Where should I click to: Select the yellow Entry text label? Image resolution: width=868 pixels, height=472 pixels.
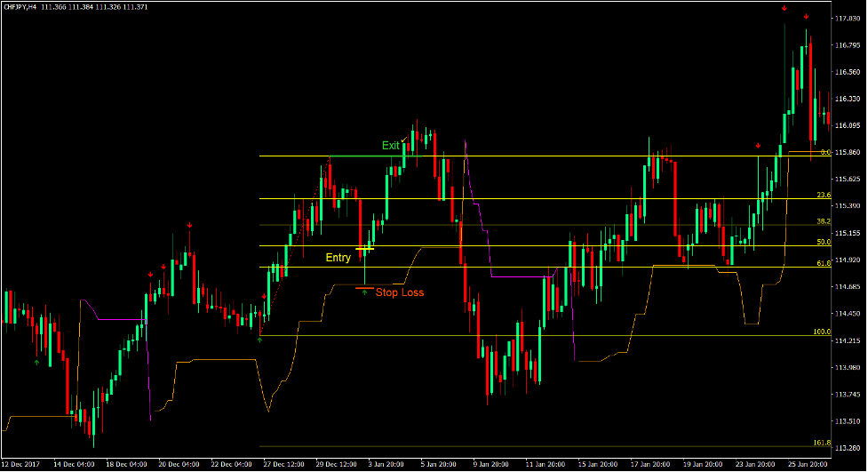click(x=338, y=258)
